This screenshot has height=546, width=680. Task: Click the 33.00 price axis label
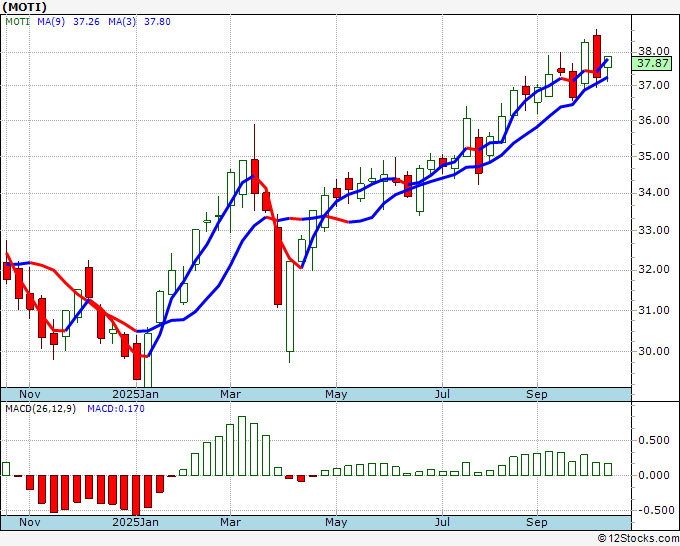[x=654, y=230]
